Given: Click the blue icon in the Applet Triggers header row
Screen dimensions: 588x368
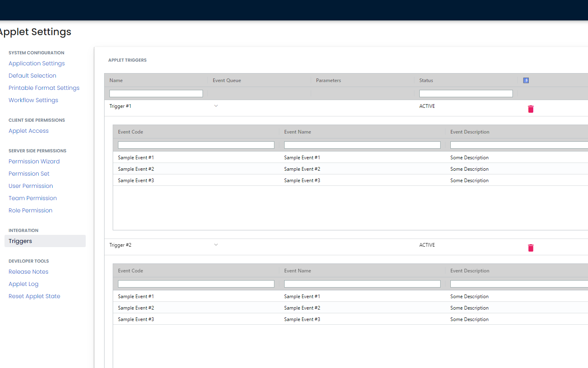Looking at the screenshot, I should pyautogui.click(x=526, y=80).
